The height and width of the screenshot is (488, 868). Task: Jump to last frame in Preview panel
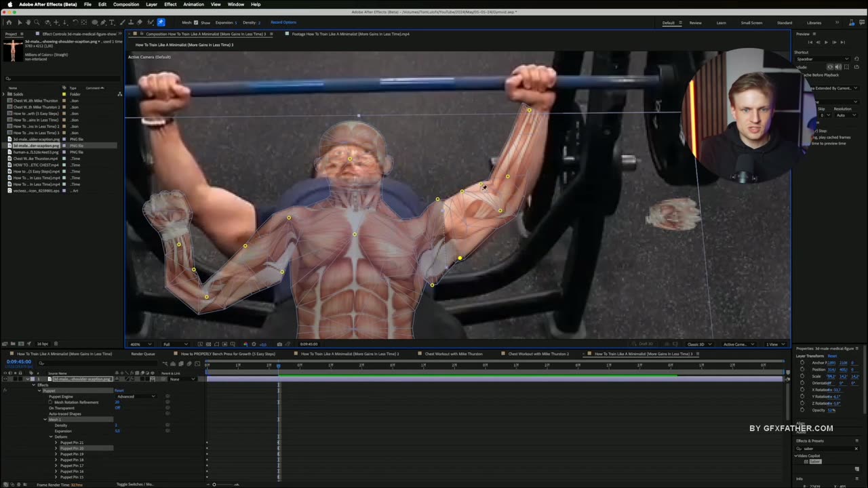pos(843,42)
